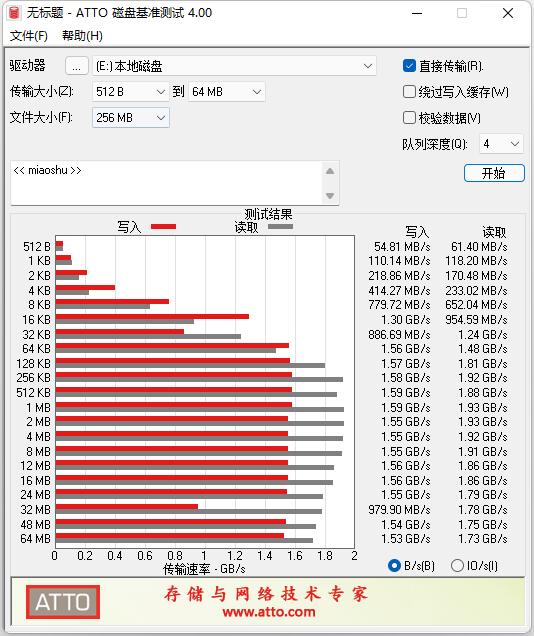Start the benchmark with 开始 button
Screen dimensions: 534x636
tap(494, 174)
